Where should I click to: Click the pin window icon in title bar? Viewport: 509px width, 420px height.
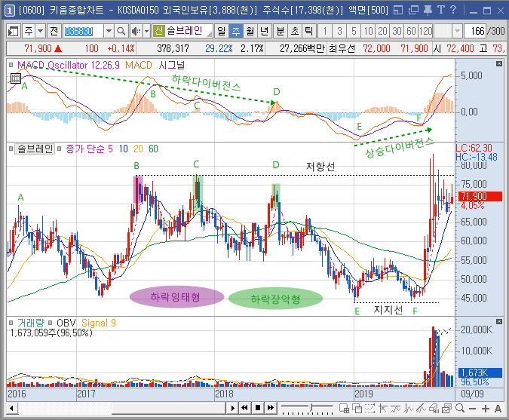coord(428,10)
